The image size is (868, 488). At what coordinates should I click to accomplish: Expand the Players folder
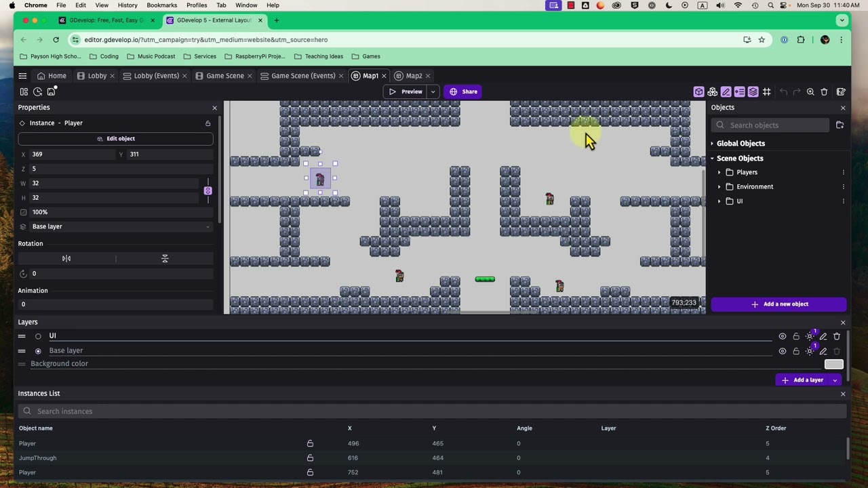[x=719, y=172]
